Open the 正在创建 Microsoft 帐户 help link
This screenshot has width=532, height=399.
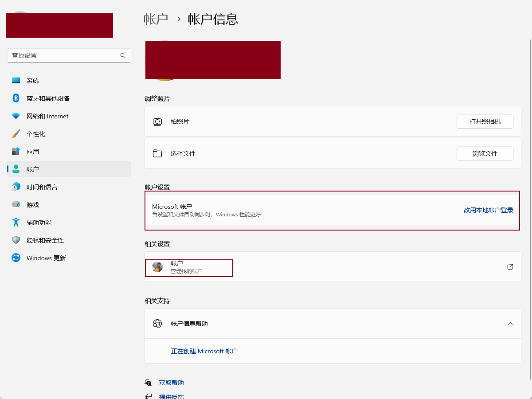(204, 351)
